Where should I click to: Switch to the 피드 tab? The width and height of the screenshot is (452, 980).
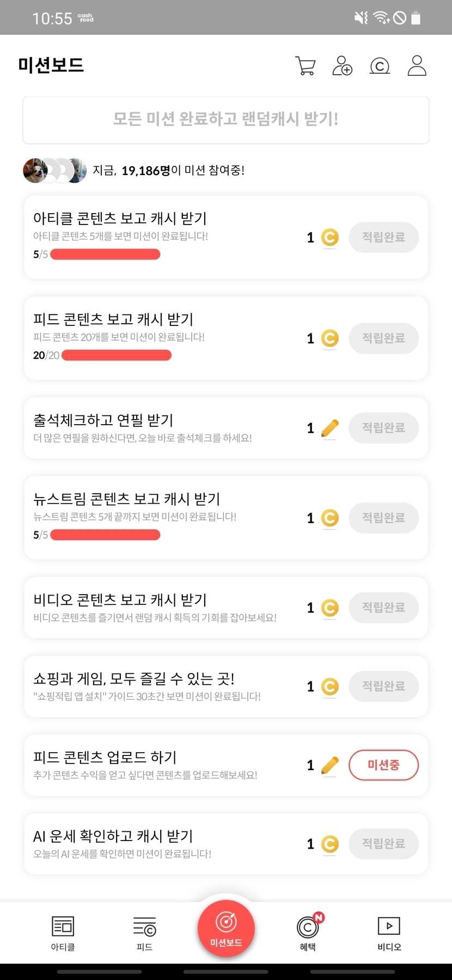pos(144,933)
